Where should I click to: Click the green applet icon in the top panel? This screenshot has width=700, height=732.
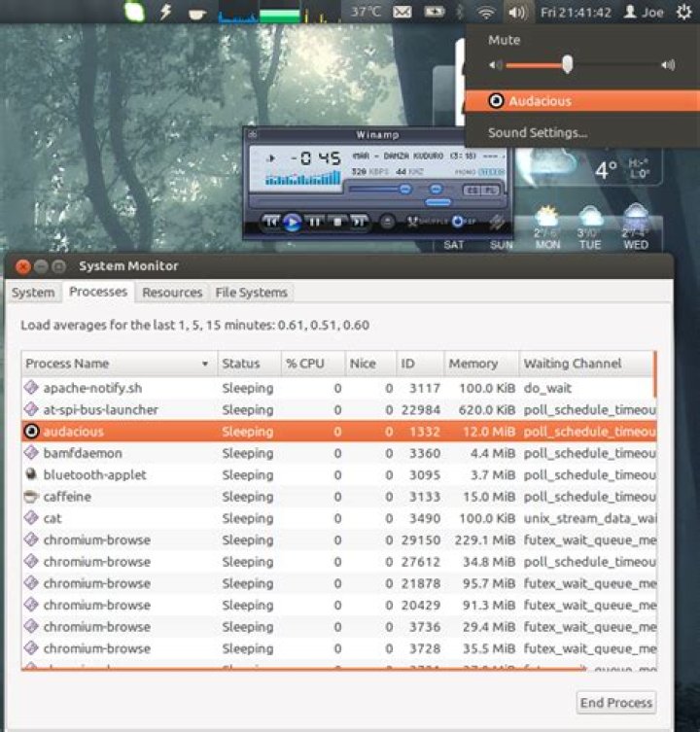134,12
